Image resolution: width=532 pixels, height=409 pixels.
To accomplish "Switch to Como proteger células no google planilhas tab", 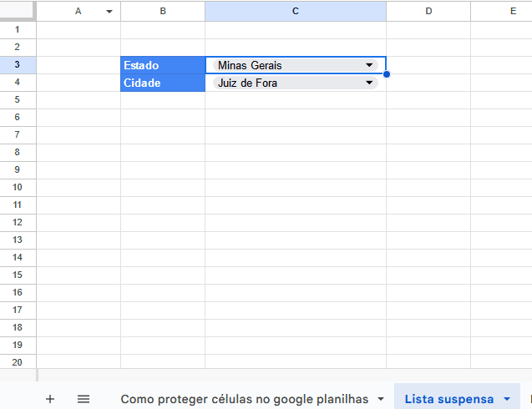I will click(244, 399).
